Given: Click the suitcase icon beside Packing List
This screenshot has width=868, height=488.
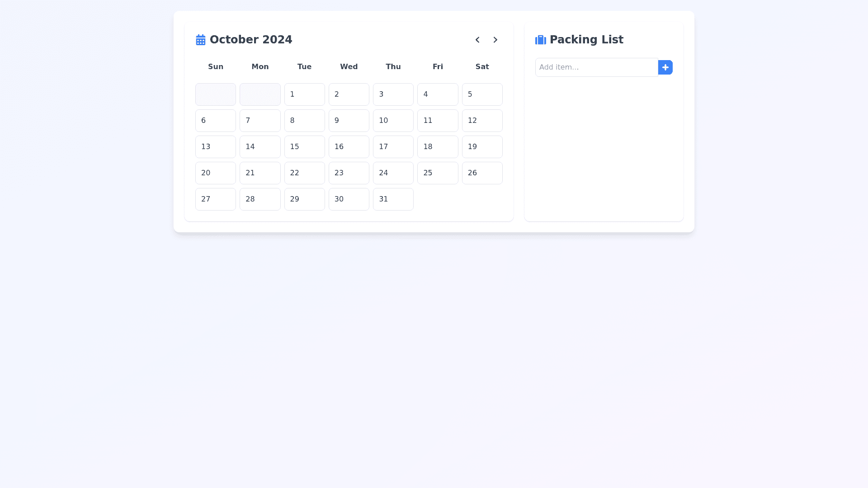Looking at the screenshot, I should (x=540, y=40).
